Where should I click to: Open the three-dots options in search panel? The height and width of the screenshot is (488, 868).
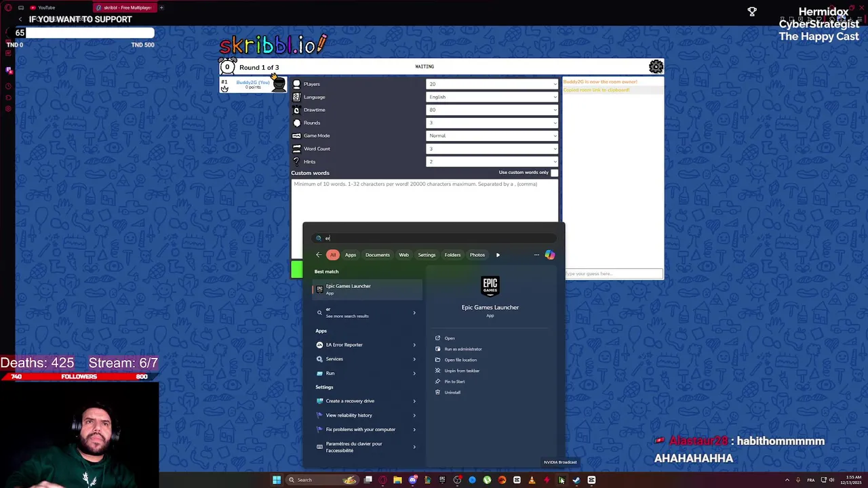tap(536, 255)
